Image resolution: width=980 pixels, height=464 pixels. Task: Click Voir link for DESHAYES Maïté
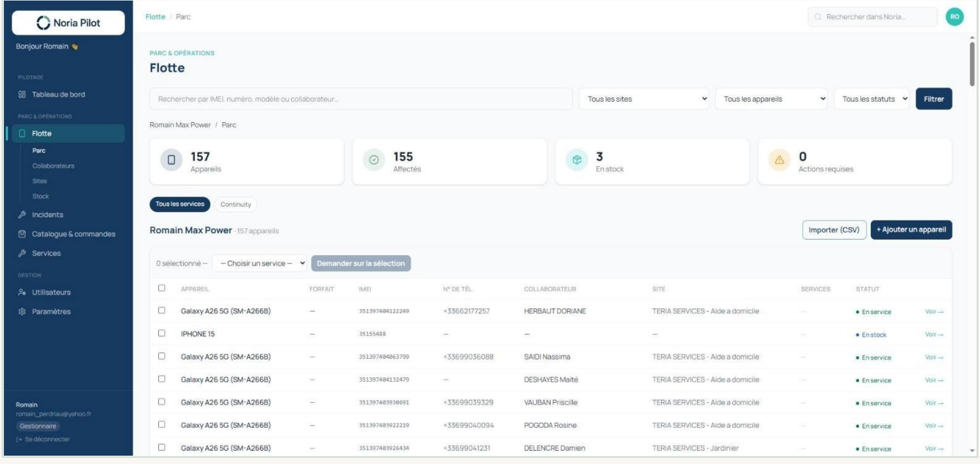934,380
